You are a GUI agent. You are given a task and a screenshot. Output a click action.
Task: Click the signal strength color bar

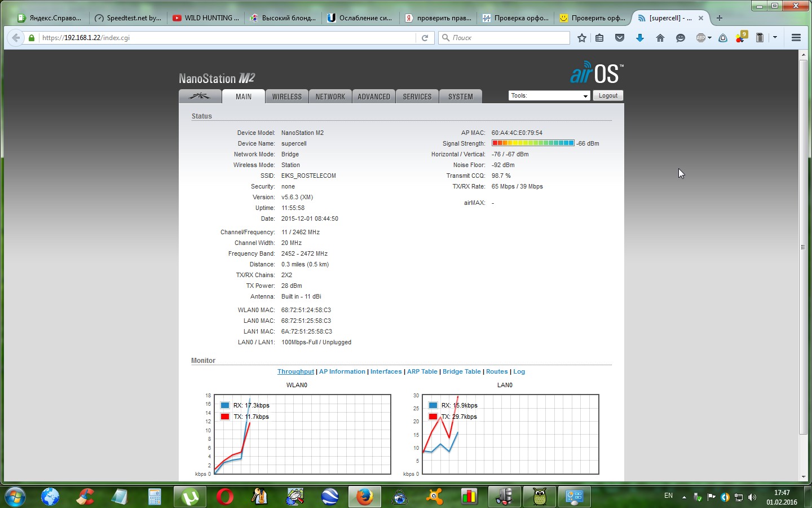click(533, 143)
